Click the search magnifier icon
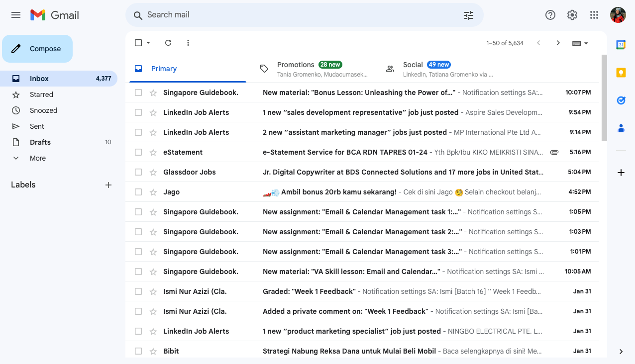This screenshot has width=635, height=364. tap(138, 15)
